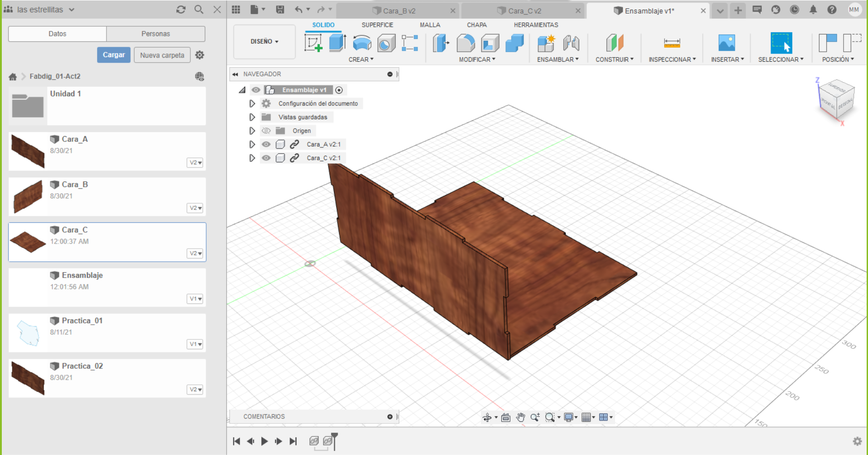Hide the Cara_C v2:1 component
The height and width of the screenshot is (455, 868).
point(266,158)
